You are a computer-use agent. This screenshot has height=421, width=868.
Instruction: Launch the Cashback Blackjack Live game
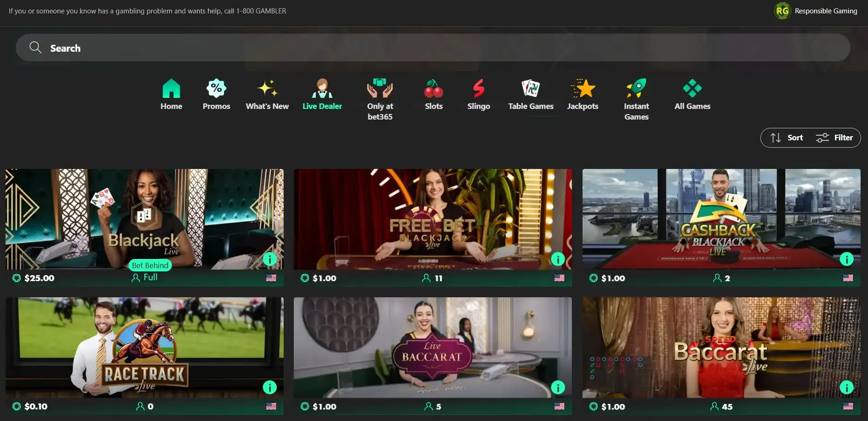tap(721, 219)
